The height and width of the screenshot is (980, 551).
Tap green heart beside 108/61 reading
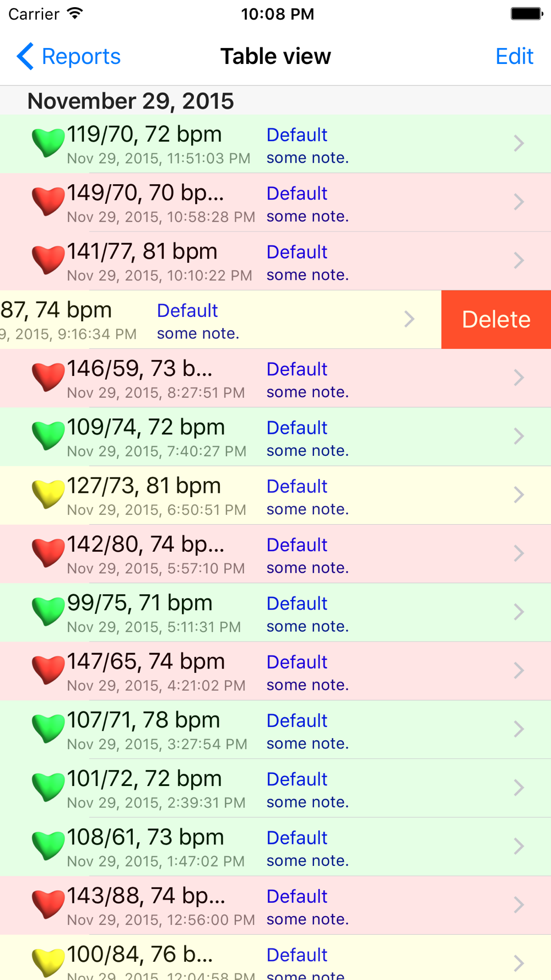48,846
